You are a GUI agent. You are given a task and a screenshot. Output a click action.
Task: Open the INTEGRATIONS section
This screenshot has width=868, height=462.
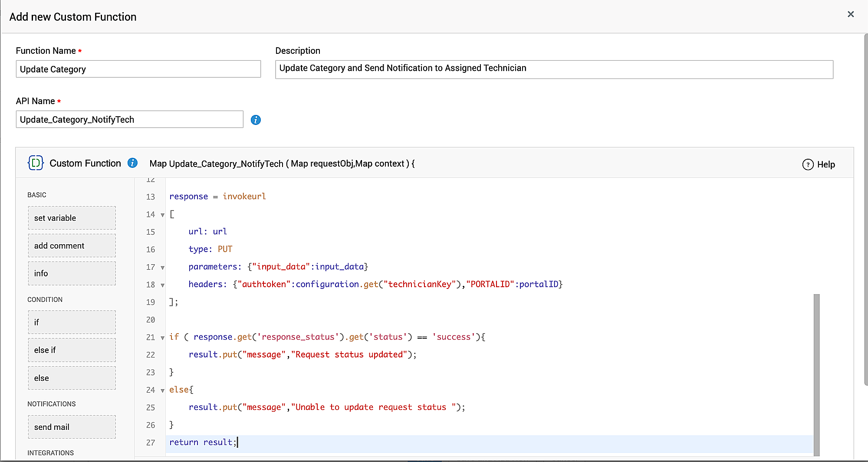click(51, 453)
